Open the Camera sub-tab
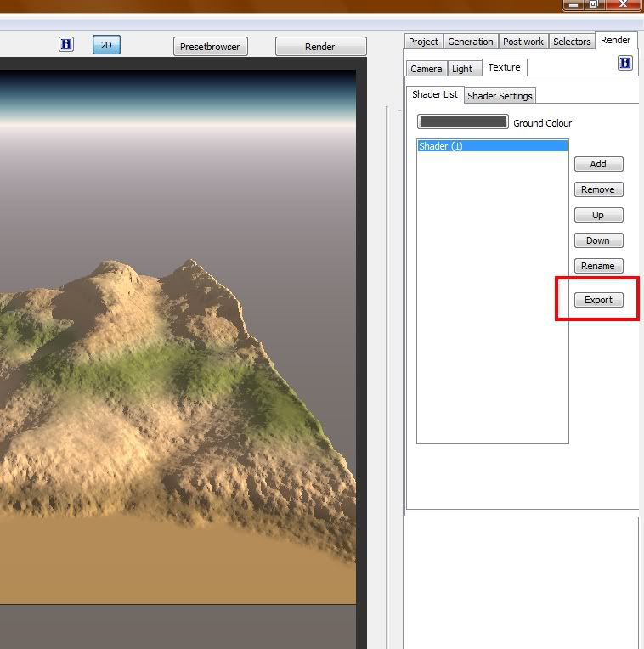Viewport: 644px width, 649px height. (x=426, y=69)
